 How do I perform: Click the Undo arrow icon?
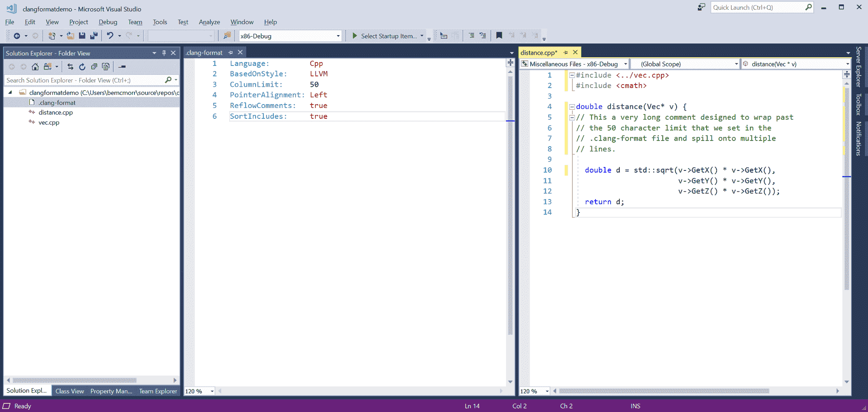click(x=110, y=36)
